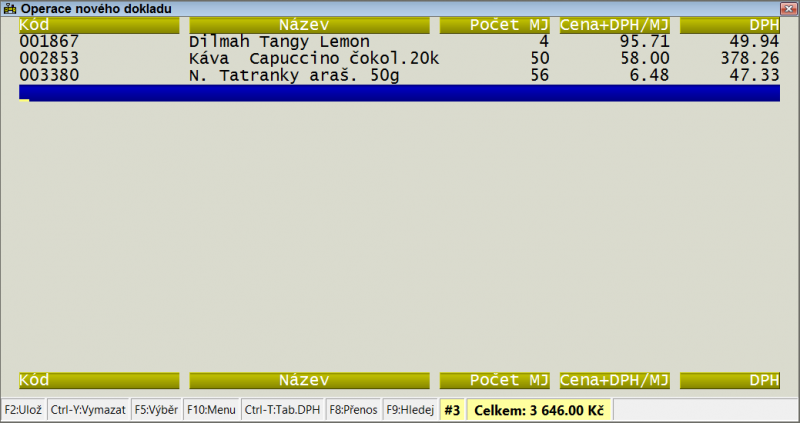The height and width of the screenshot is (423, 800).
Task: Click the bottom Kód column footer
Action: coord(99,380)
